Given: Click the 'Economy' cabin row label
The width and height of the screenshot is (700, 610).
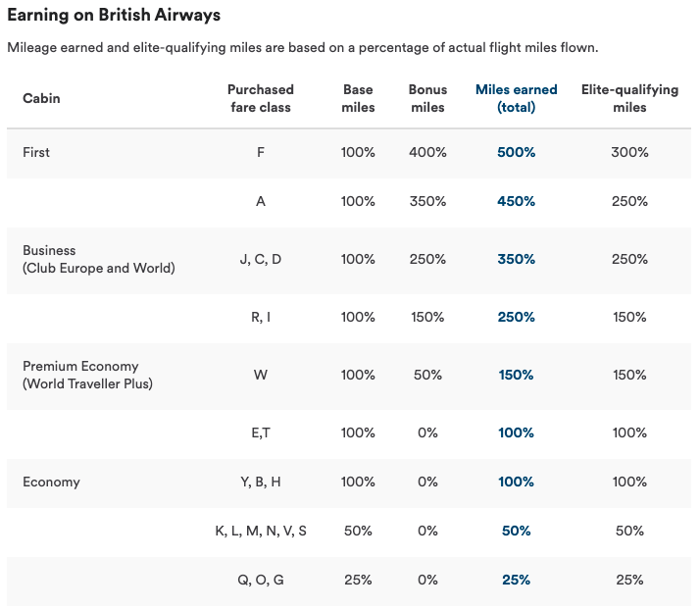Looking at the screenshot, I should 51,482.
